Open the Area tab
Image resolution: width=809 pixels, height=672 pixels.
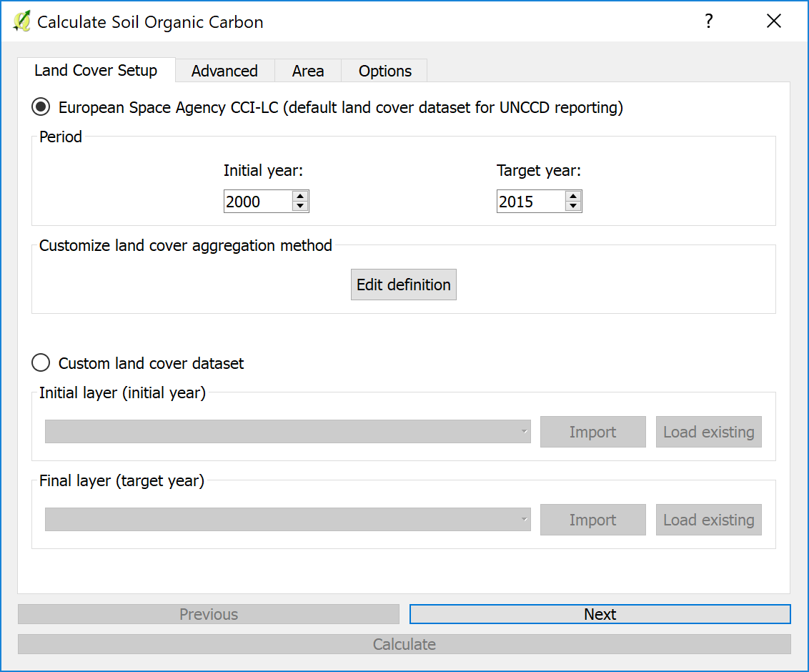308,71
